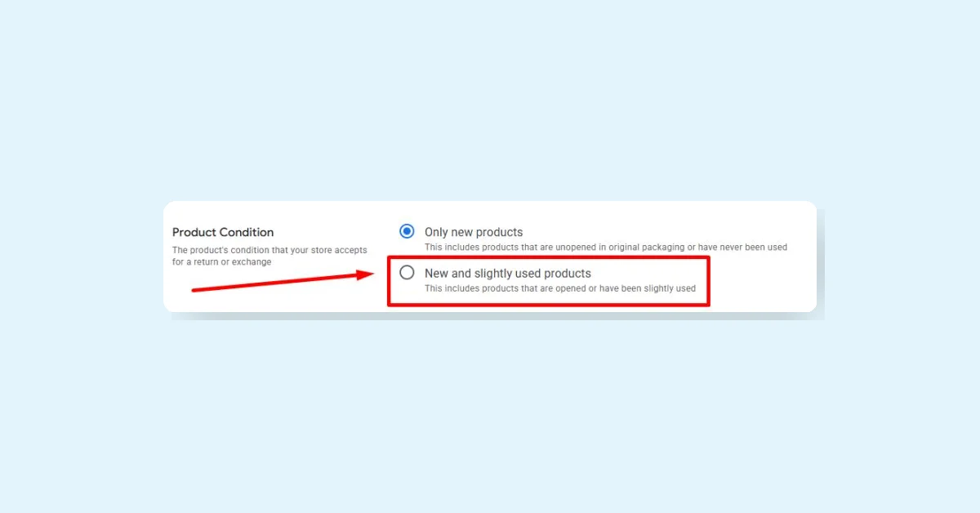
Task: Click the word 'products' in 'Only new products'
Action: (498, 232)
